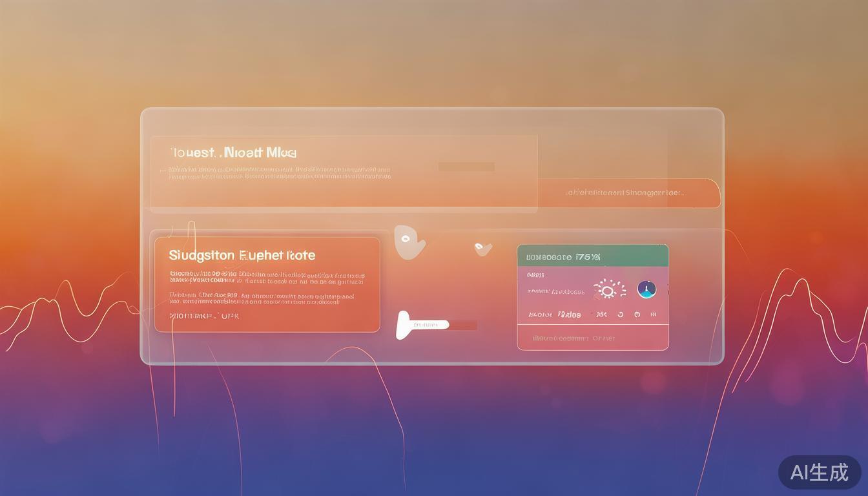
Task: Click the AI生成 badge in corner
Action: pyautogui.click(x=819, y=472)
